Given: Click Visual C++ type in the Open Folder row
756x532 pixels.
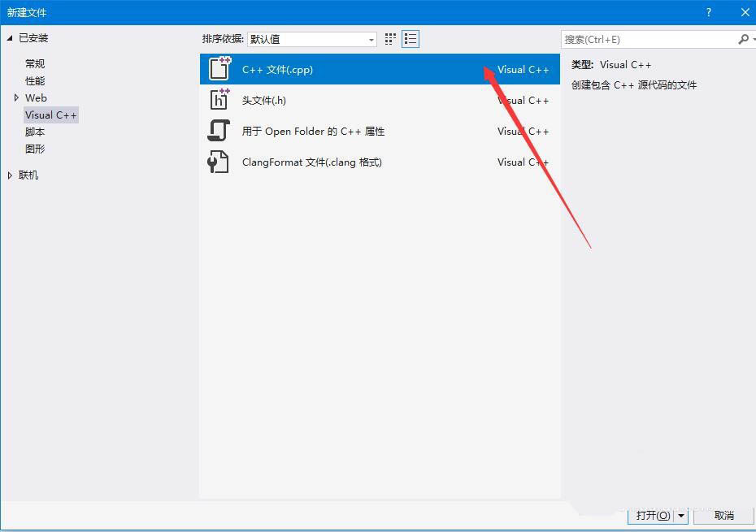Looking at the screenshot, I should point(524,131).
